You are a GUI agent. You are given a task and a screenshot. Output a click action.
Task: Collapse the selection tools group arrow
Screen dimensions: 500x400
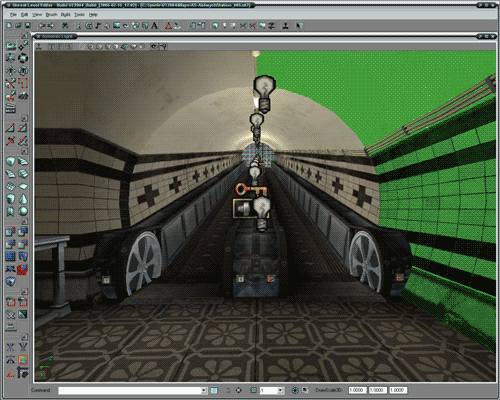24,292
